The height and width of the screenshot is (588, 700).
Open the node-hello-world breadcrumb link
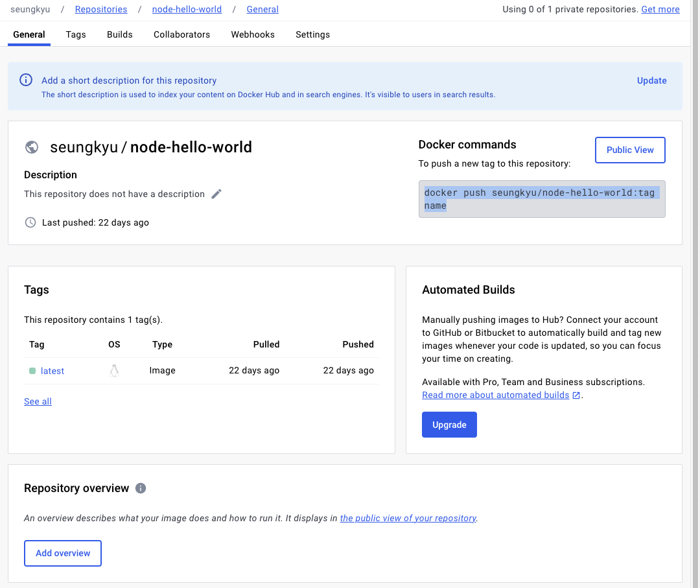(x=187, y=9)
